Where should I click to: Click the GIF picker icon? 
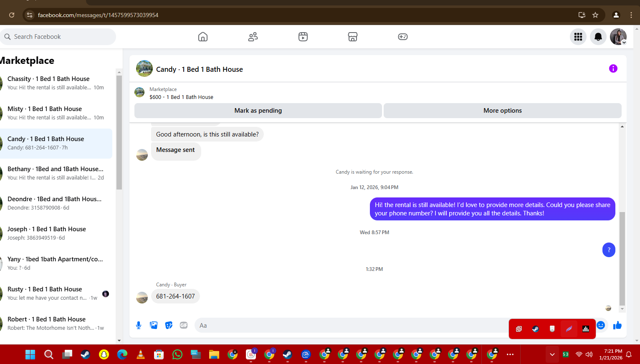pyautogui.click(x=184, y=325)
